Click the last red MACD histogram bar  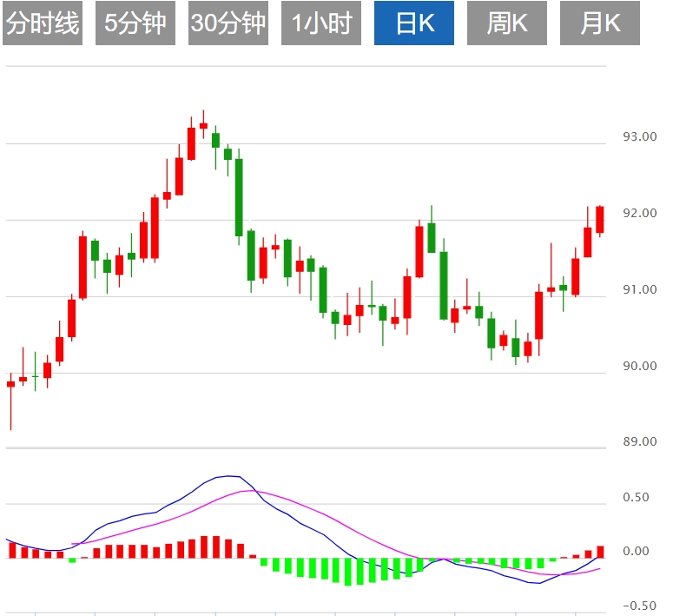(600, 552)
